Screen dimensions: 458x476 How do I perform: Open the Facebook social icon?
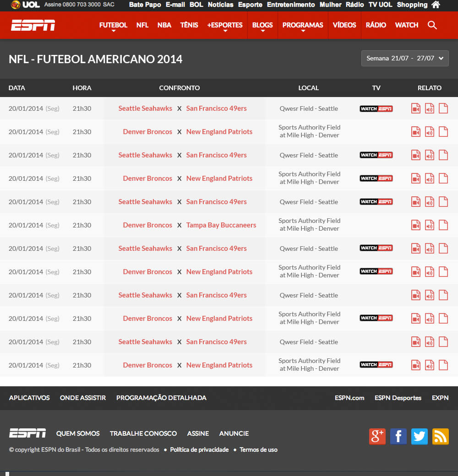pyautogui.click(x=398, y=437)
